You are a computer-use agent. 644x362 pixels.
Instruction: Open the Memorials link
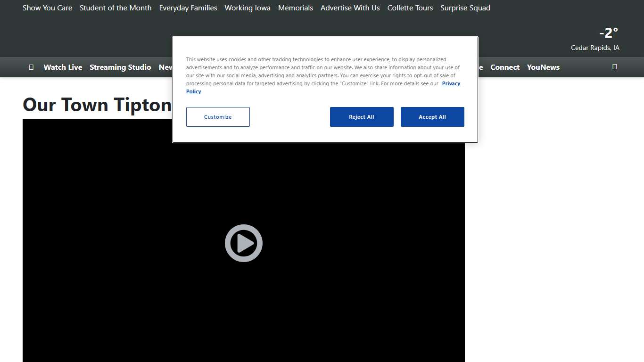tap(296, 8)
